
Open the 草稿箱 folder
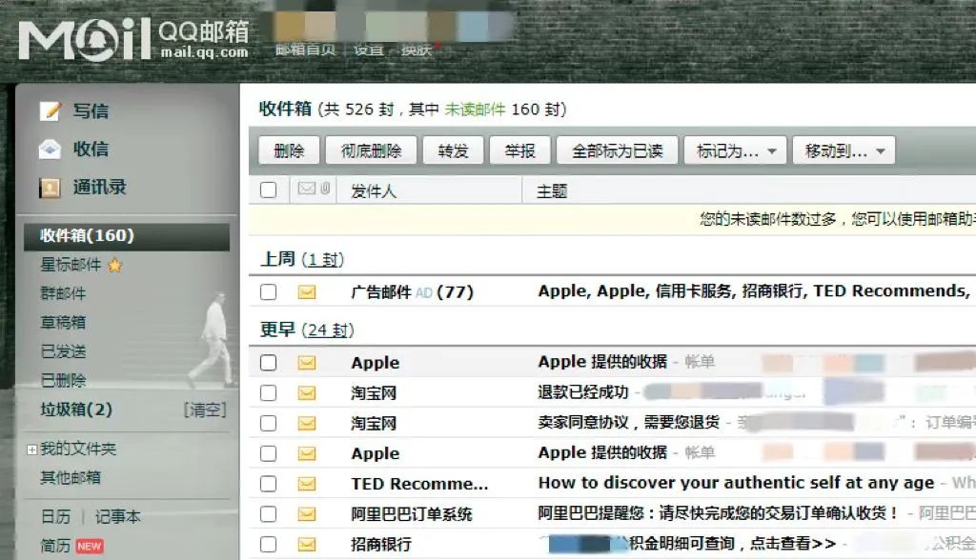click(x=64, y=322)
